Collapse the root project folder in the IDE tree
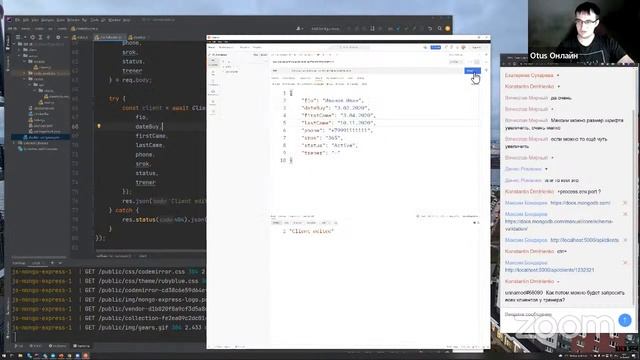The width and height of the screenshot is (640, 360). [x=13, y=44]
